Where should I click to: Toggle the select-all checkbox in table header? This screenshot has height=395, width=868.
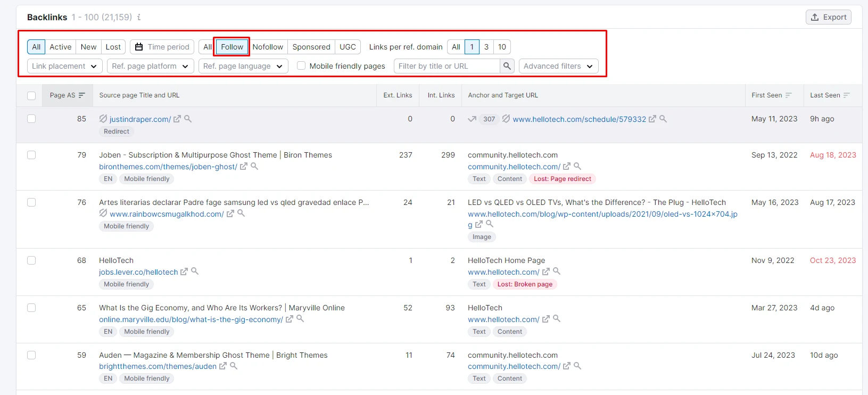31,96
